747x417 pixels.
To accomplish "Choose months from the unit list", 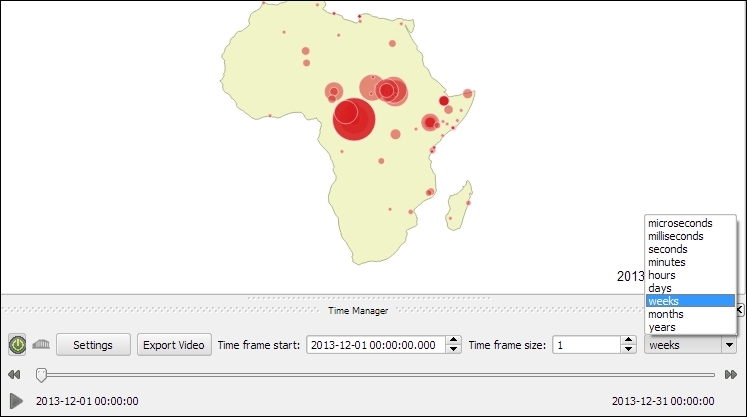I will pyautogui.click(x=690, y=314).
